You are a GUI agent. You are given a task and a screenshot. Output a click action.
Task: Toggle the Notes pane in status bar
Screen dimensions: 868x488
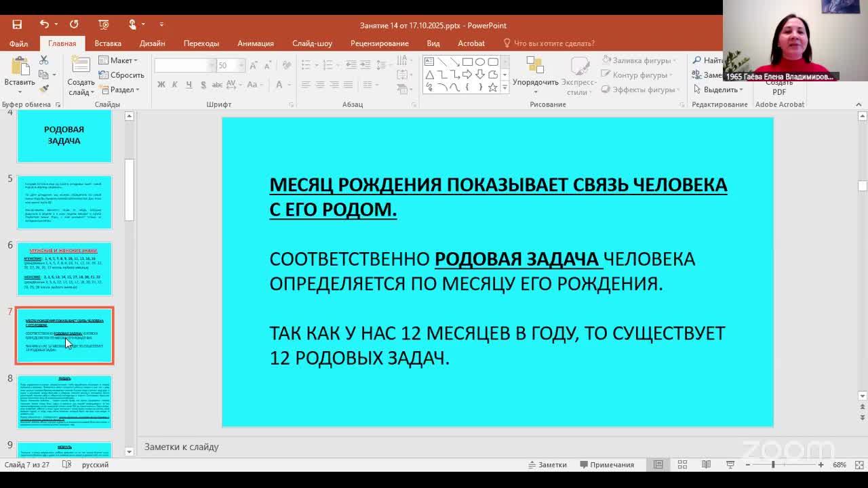click(547, 464)
